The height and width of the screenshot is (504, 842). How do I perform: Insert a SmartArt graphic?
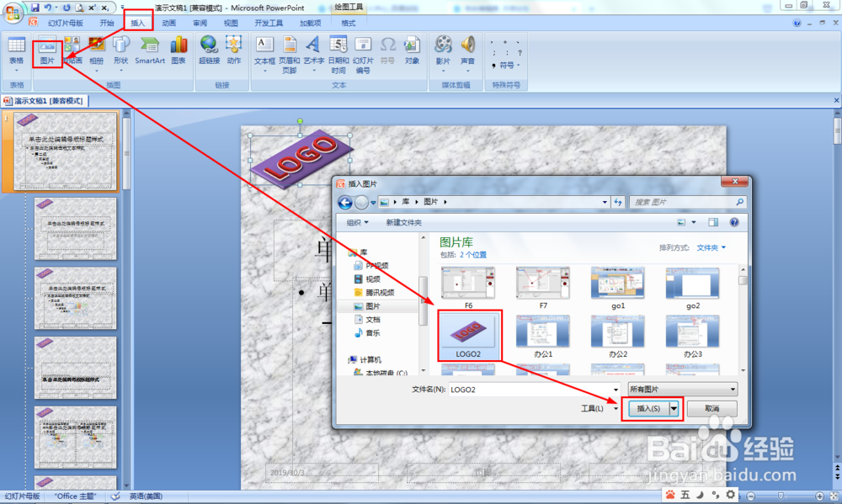(150, 51)
